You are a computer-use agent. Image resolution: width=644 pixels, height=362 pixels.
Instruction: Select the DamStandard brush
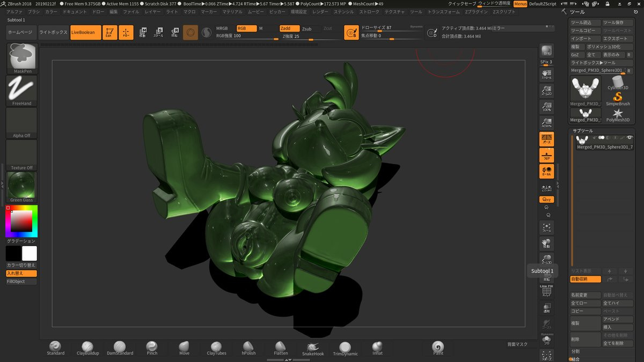coord(120,348)
